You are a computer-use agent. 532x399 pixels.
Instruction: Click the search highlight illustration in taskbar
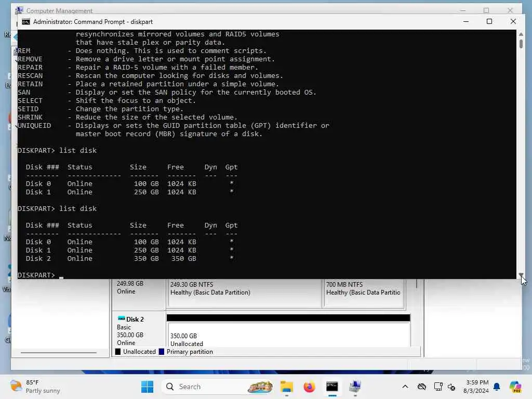click(x=260, y=387)
